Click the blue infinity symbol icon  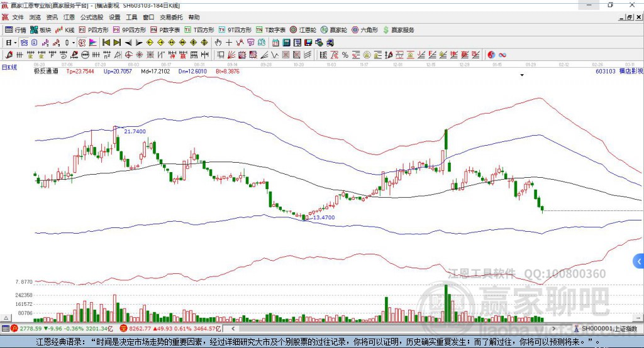pos(502,55)
